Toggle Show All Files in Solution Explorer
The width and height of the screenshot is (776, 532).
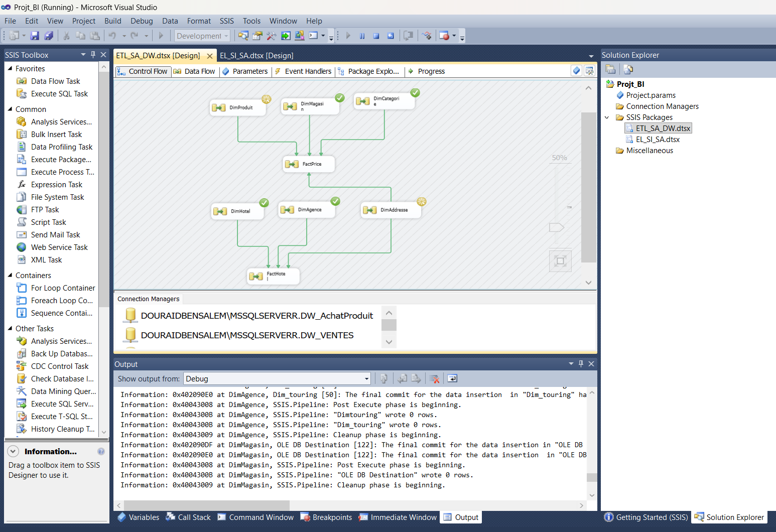tap(628, 69)
